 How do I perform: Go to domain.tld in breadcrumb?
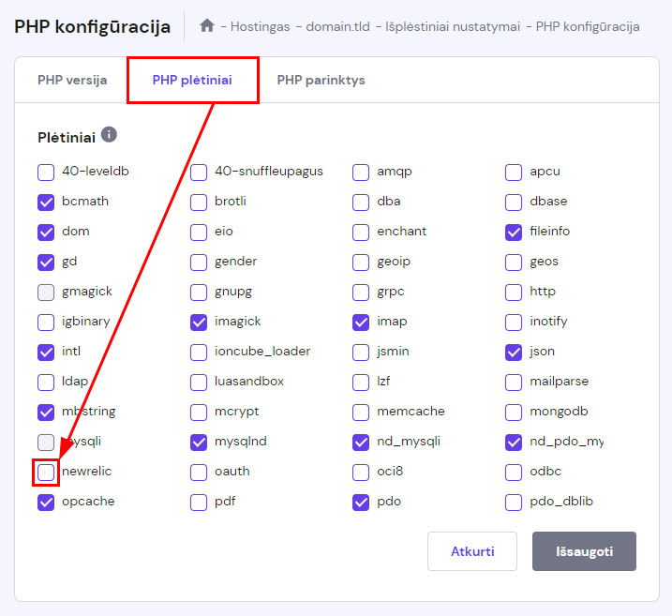click(x=336, y=26)
